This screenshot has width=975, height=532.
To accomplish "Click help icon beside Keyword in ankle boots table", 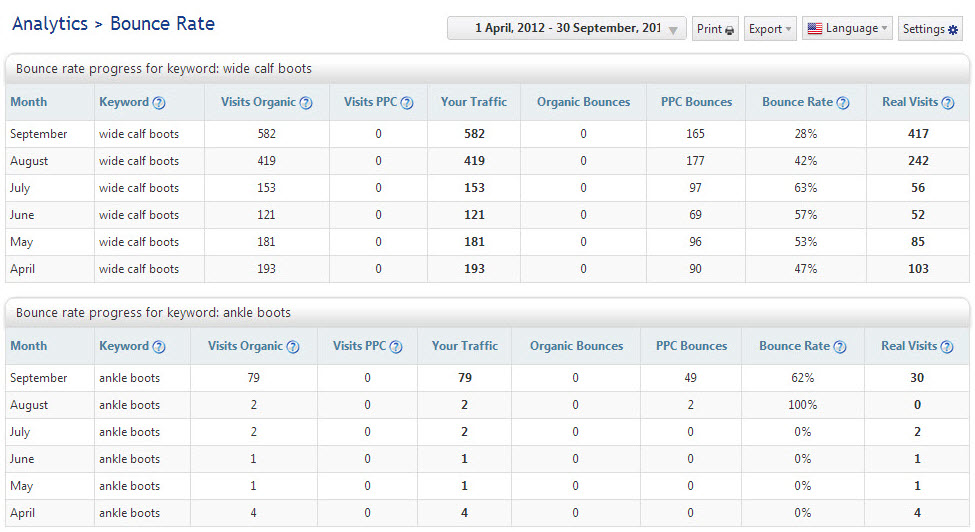I will click(159, 347).
